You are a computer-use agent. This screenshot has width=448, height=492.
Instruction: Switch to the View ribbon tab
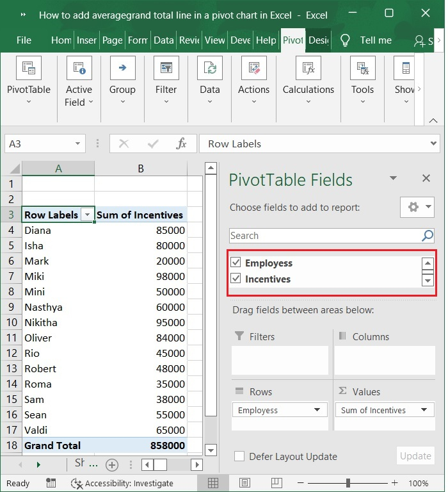pos(215,40)
